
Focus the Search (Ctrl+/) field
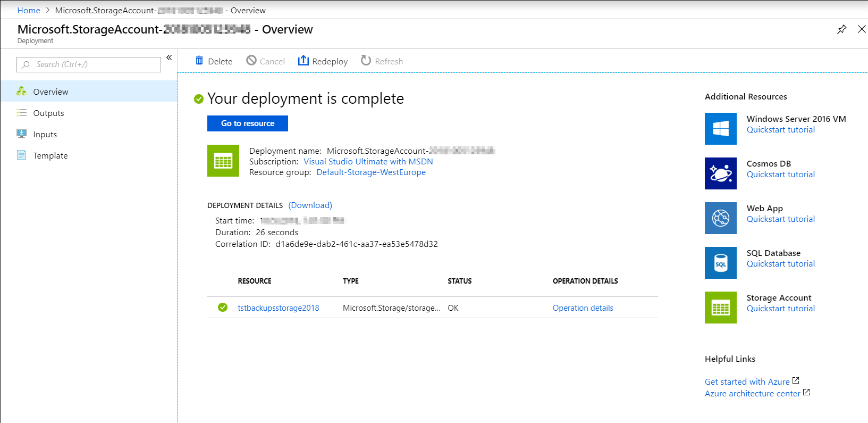coord(89,64)
